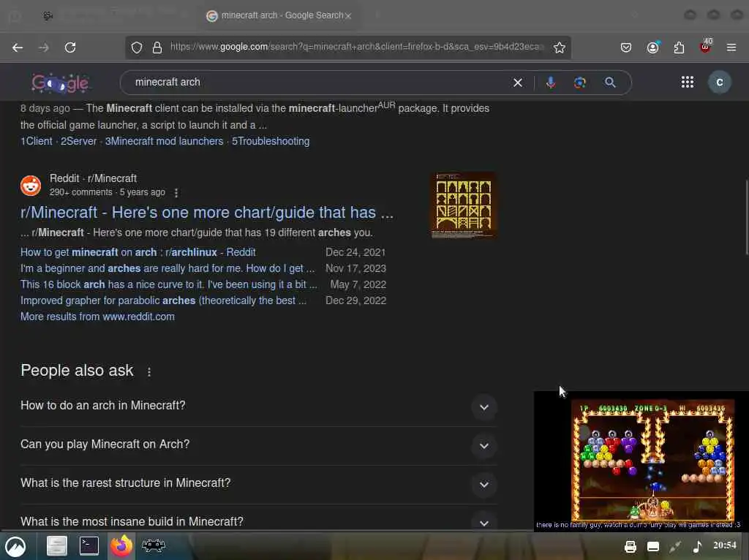Open More results from www.reddit.com
The width and height of the screenshot is (749, 560).
(97, 317)
